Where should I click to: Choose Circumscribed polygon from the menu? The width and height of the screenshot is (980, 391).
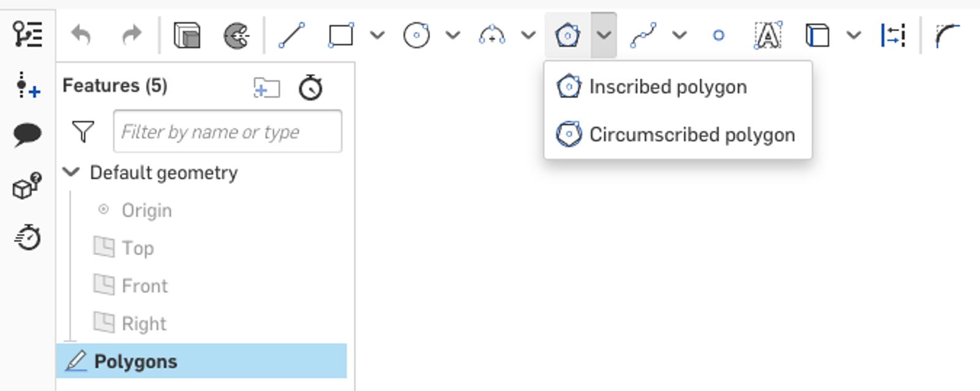692,135
